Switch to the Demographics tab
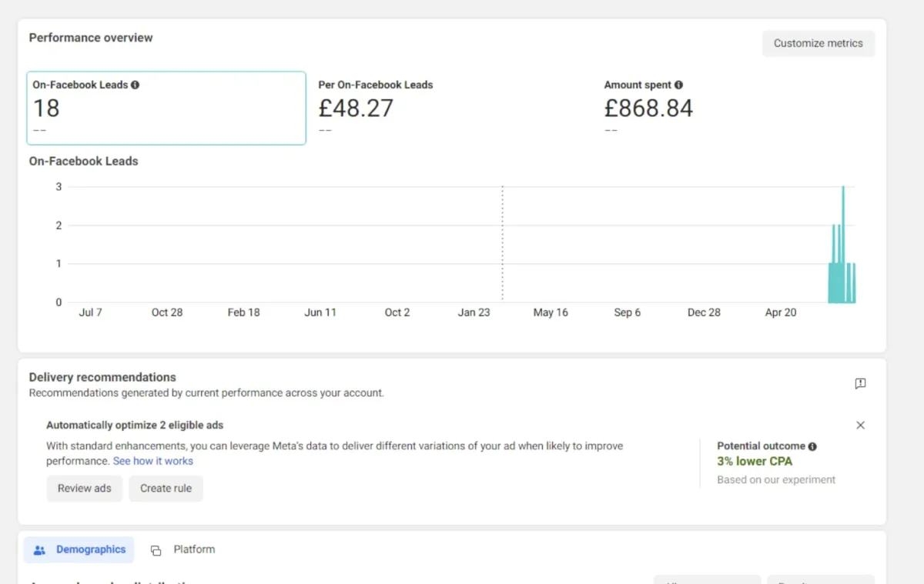Viewport: 924px width, 584px height. 79,549
